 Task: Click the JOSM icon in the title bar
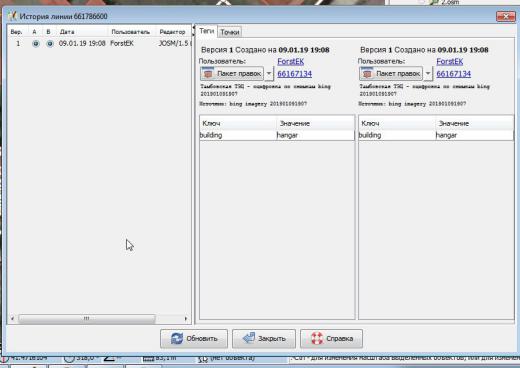pyautogui.click(x=13, y=16)
